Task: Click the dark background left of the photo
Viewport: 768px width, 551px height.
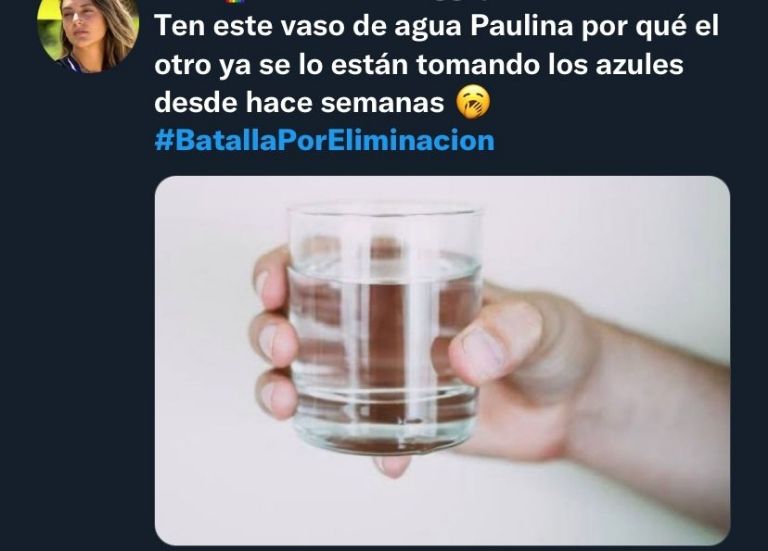Action: point(76,343)
